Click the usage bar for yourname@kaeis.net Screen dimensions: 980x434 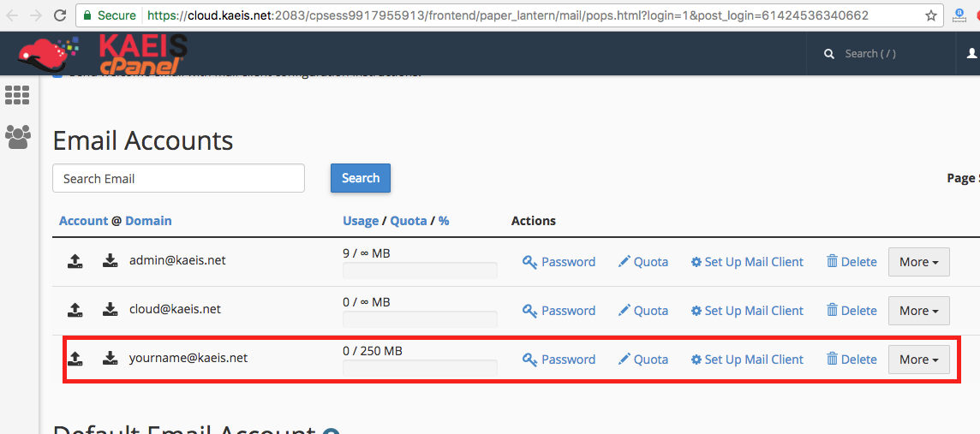[x=420, y=368]
